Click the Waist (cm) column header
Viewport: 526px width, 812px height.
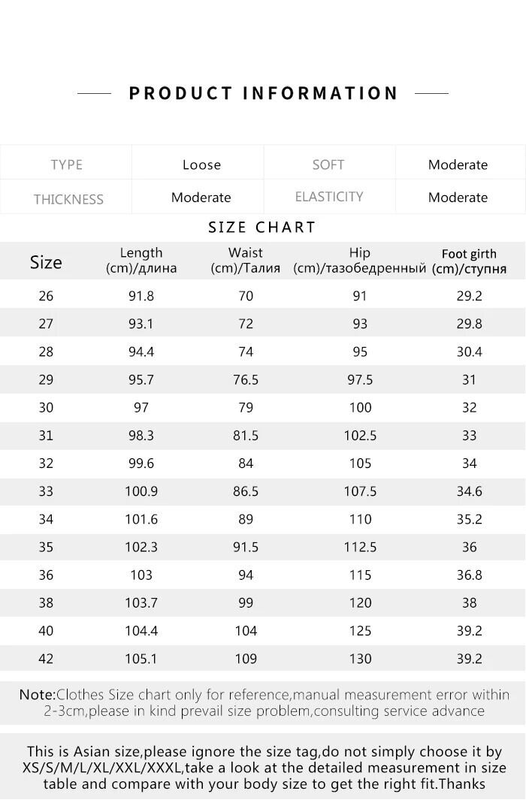pos(246,261)
